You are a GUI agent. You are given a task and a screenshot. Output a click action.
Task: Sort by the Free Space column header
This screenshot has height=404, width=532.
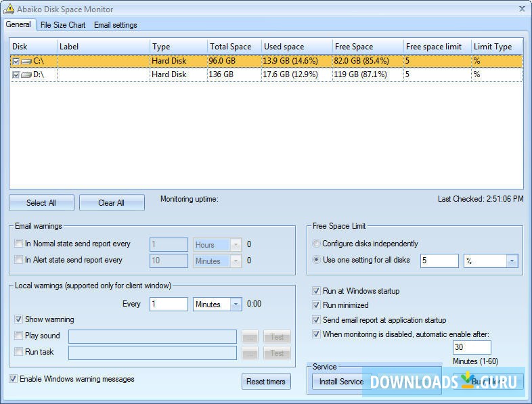point(368,47)
